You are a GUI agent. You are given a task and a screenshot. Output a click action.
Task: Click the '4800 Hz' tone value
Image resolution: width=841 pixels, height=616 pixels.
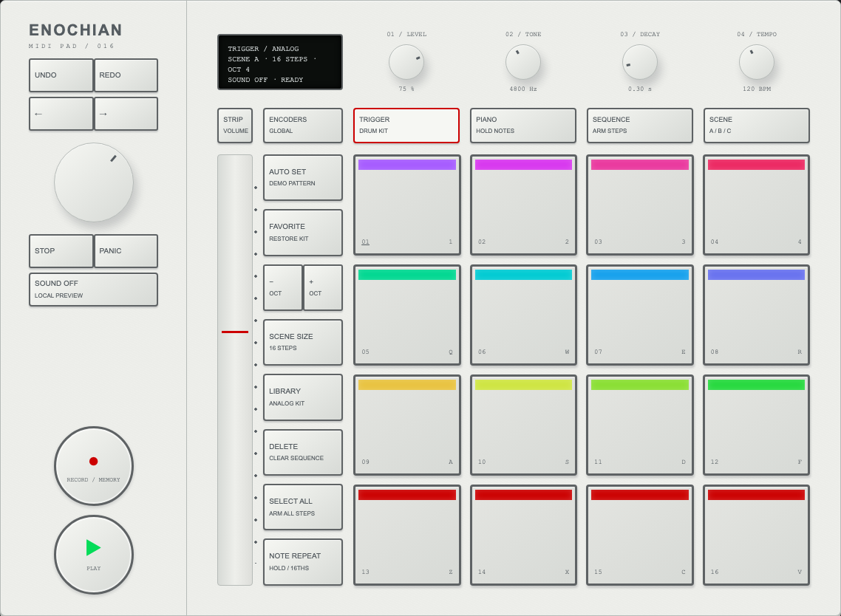tap(523, 89)
